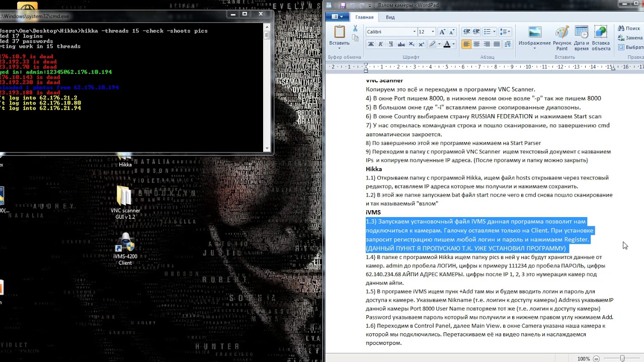The image size is (644, 362).
Task: Toggle subscript X₂ formatting
Action: (x=411, y=44)
